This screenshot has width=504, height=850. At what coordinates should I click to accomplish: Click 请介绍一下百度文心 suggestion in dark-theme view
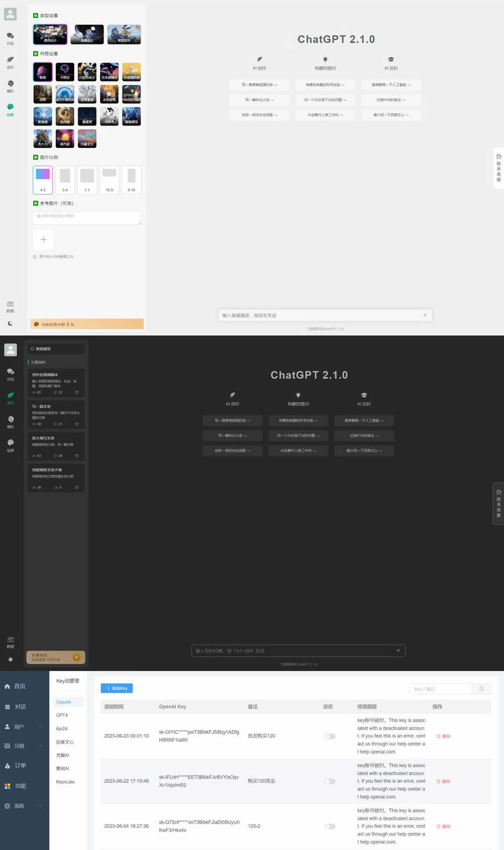[x=364, y=451]
